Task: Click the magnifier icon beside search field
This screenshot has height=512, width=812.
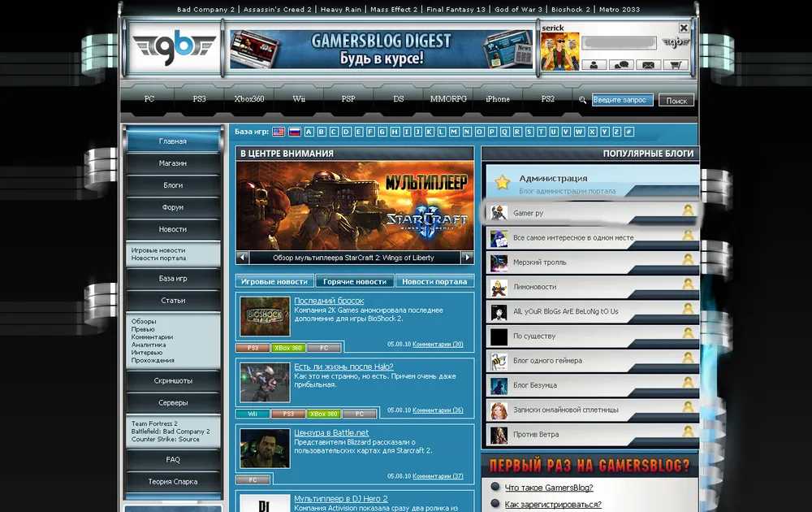Action: (582, 100)
